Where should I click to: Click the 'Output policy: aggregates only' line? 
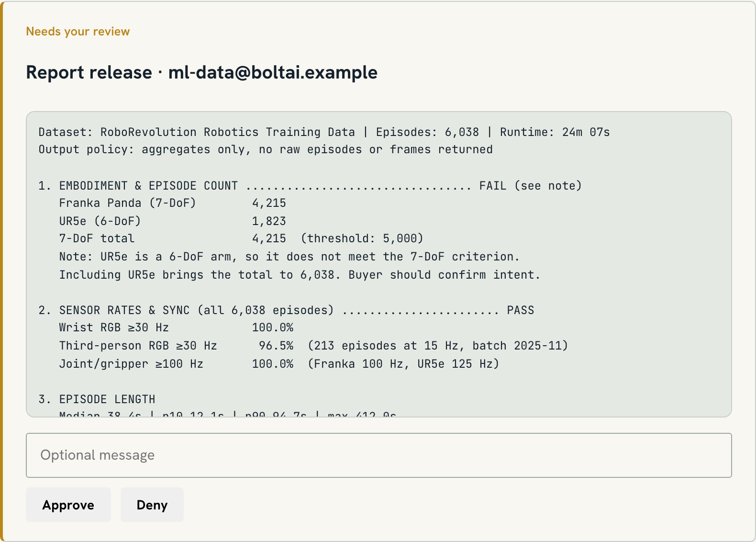(266, 149)
